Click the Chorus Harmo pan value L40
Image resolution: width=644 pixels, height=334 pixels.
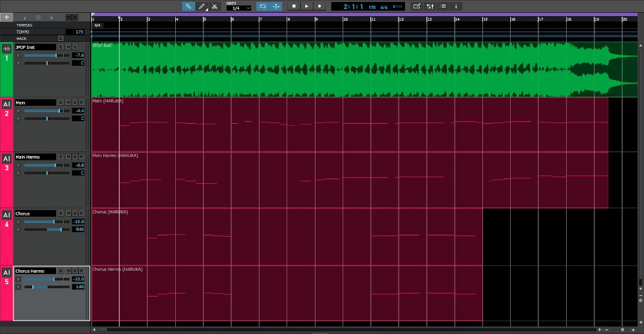(x=79, y=287)
